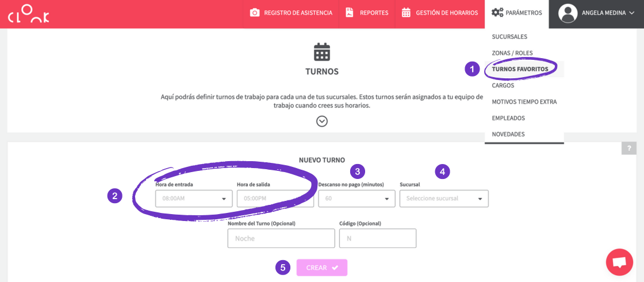644x282 pixels.
Task: Expand the Turnos description with circled chevron
Action: pos(322,121)
